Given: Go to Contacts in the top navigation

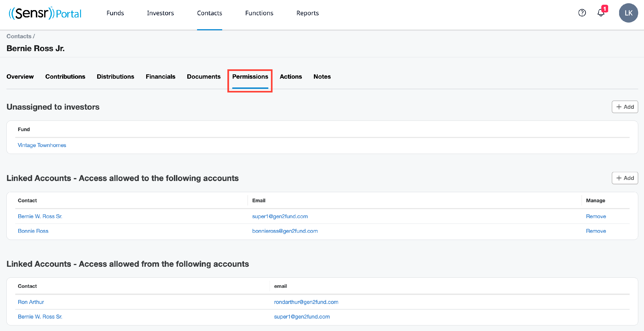Looking at the screenshot, I should (x=210, y=13).
